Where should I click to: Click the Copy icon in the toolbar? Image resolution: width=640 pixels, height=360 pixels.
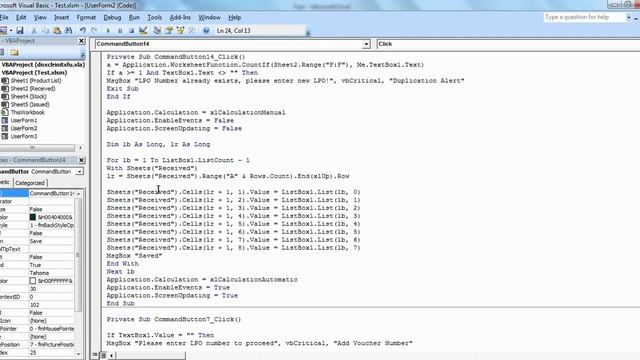point(45,31)
